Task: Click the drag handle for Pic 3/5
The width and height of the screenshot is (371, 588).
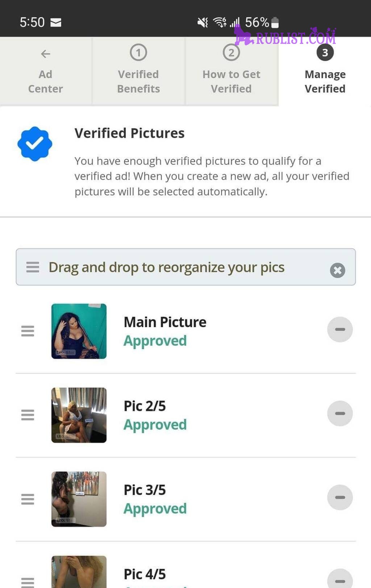Action: [28, 499]
